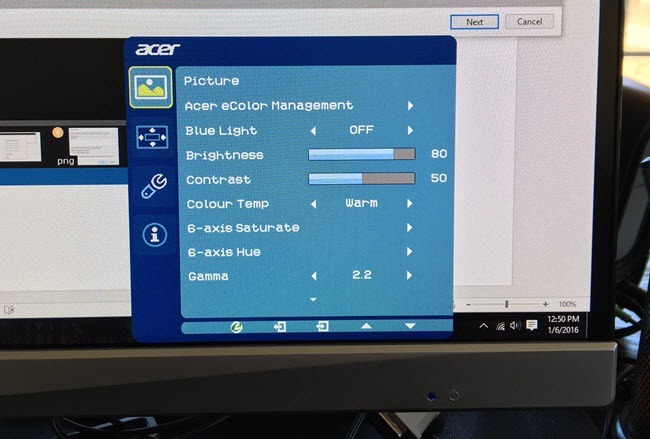Click the zoom slider in the window behind
This screenshot has height=439, width=650.
click(507, 304)
